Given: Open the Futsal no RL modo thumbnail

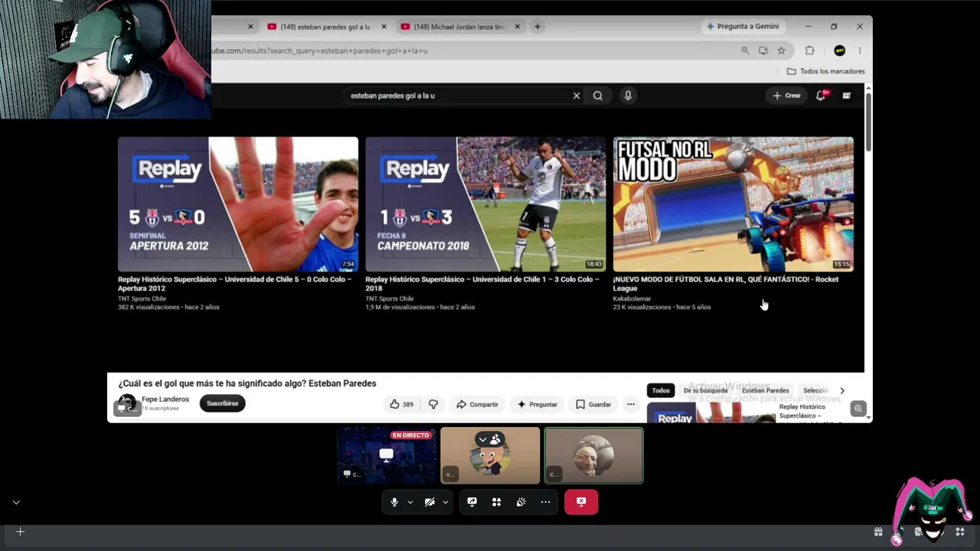Looking at the screenshot, I should 733,204.
